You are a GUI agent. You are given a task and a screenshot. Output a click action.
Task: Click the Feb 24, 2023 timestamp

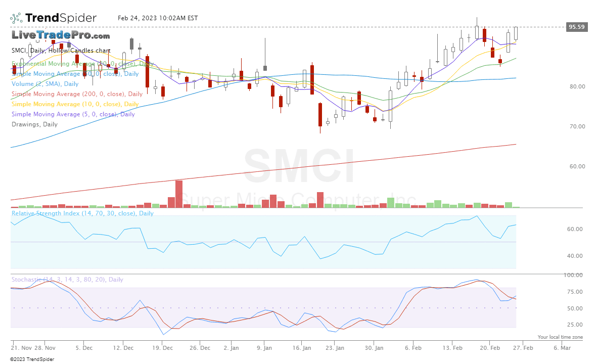(x=157, y=18)
